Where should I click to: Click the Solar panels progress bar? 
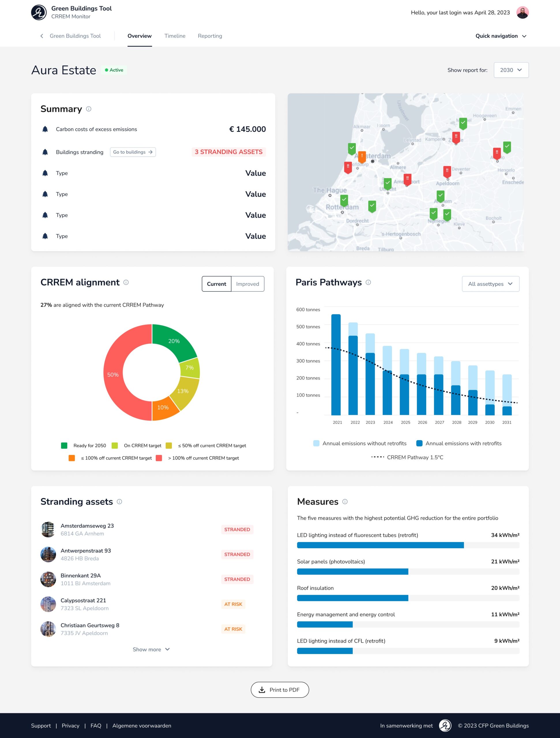(352, 571)
